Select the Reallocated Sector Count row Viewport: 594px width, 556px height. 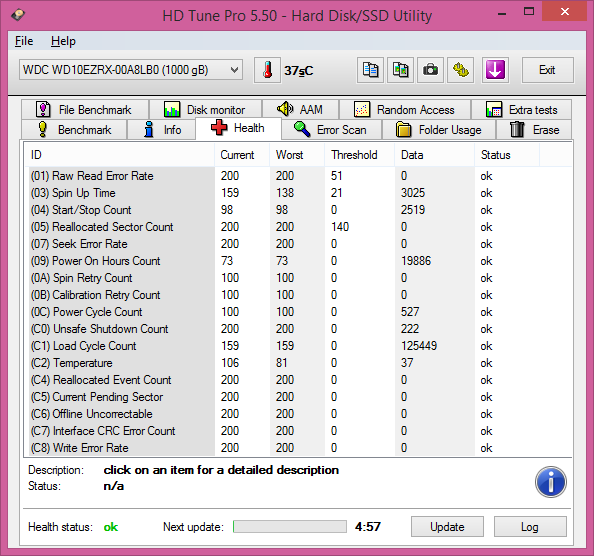tap(298, 227)
